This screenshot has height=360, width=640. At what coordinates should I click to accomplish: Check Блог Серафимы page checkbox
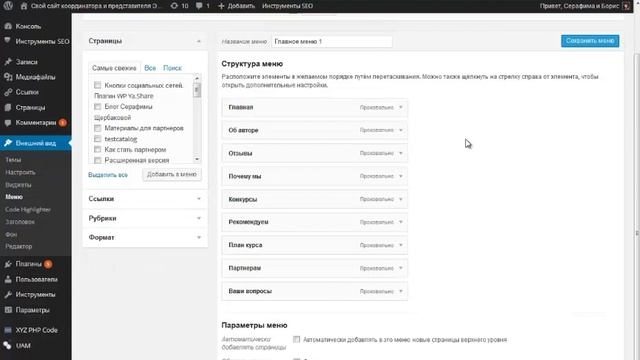coord(97,107)
